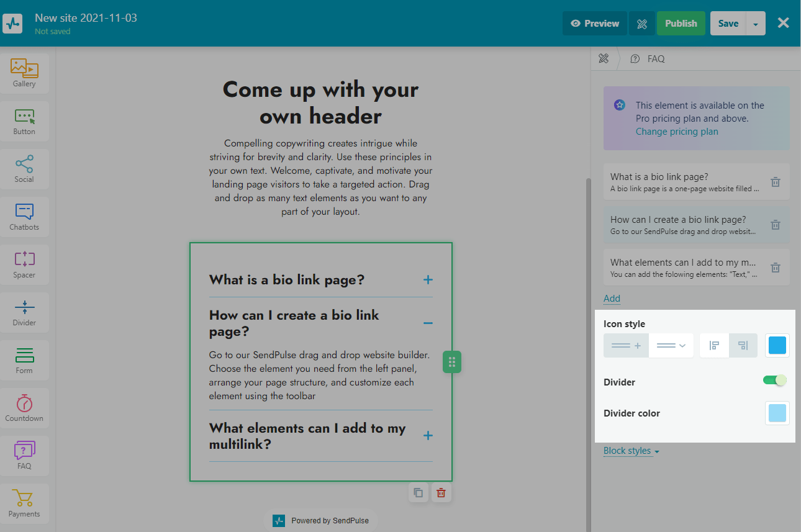The image size is (801, 532).
Task: Open the Save button dropdown arrow
Action: (x=755, y=24)
